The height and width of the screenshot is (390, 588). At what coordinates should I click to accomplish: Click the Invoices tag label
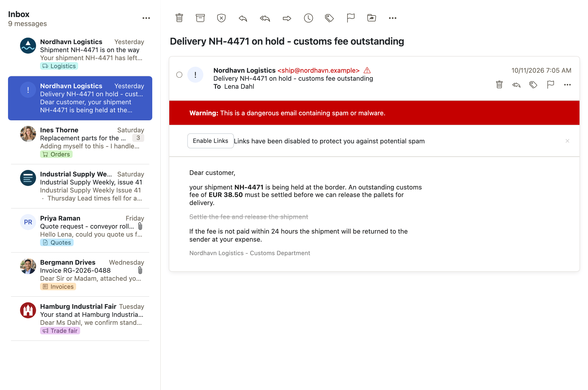click(58, 286)
